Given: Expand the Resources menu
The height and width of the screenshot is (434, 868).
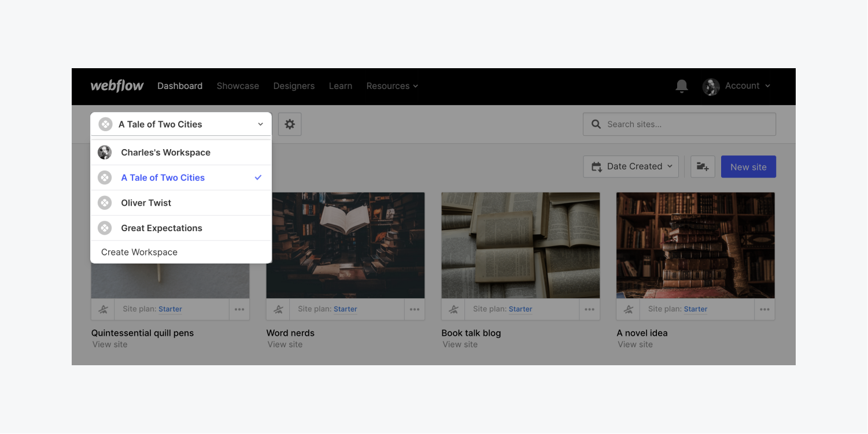Looking at the screenshot, I should 392,86.
